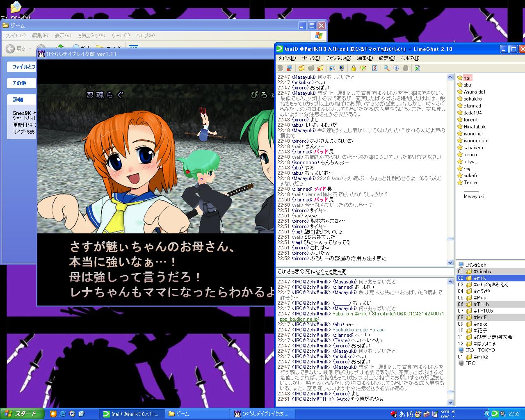Open 編集(E) menu in LimeChat

365,58
